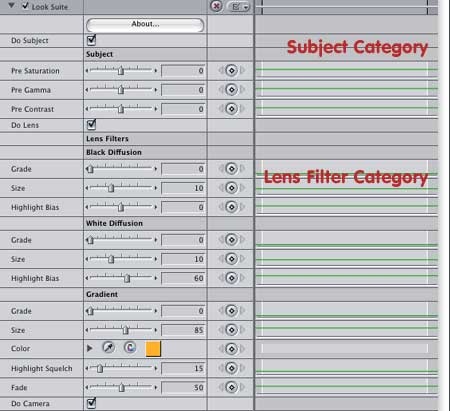Add keyframe for Gradient Size parameter
450x411 pixels.
tap(231, 330)
